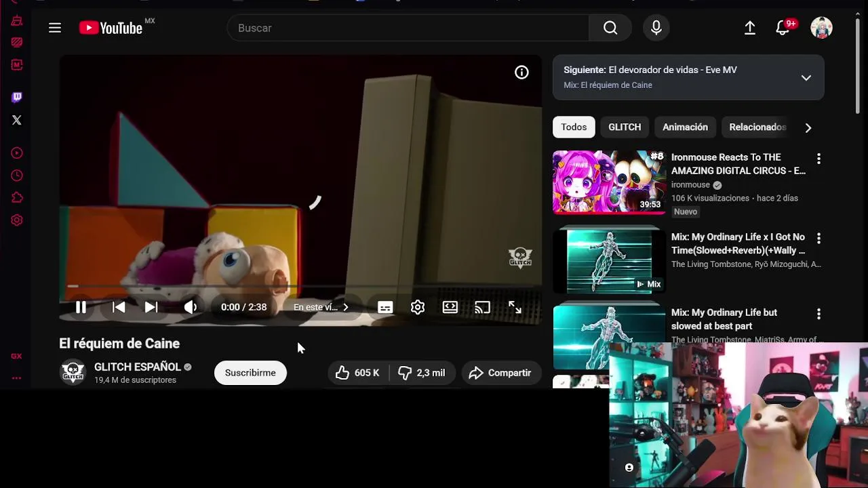This screenshot has height=488, width=868.
Task: Share the video via Compartir
Action: click(x=500, y=373)
